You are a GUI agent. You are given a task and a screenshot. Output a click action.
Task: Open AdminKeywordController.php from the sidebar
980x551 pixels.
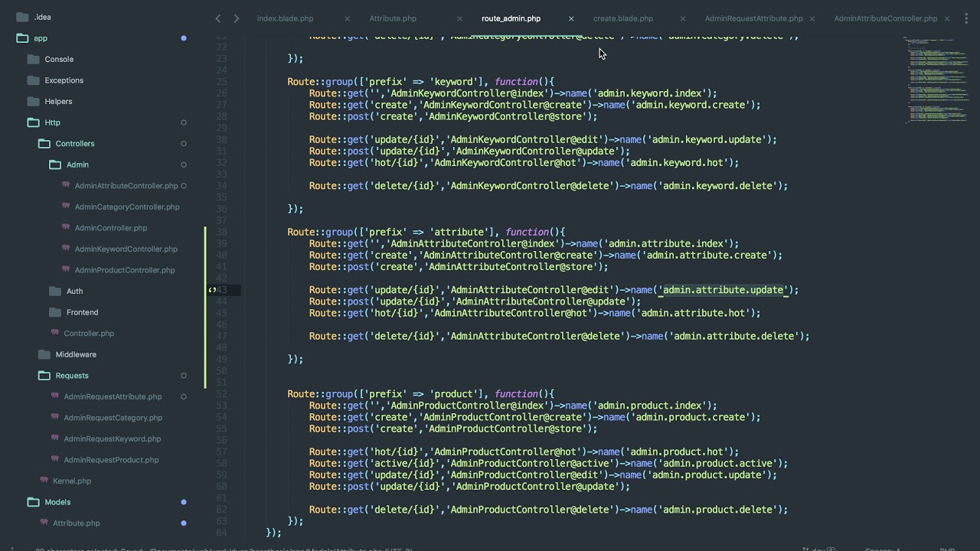pyautogui.click(x=126, y=249)
